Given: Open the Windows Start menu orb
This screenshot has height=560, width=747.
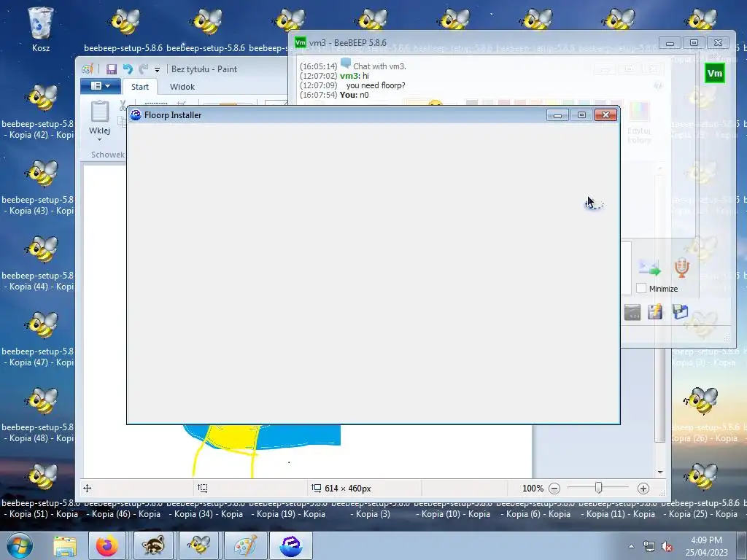Looking at the screenshot, I should (x=20, y=545).
